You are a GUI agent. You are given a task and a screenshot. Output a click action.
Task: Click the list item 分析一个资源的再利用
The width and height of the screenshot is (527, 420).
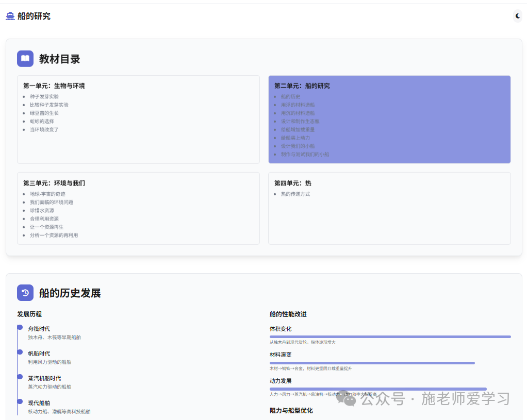54,235
